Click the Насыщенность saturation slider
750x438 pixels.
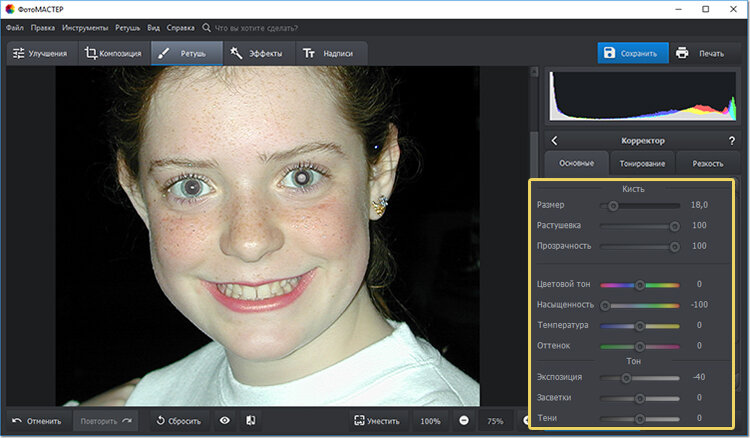tap(639, 304)
